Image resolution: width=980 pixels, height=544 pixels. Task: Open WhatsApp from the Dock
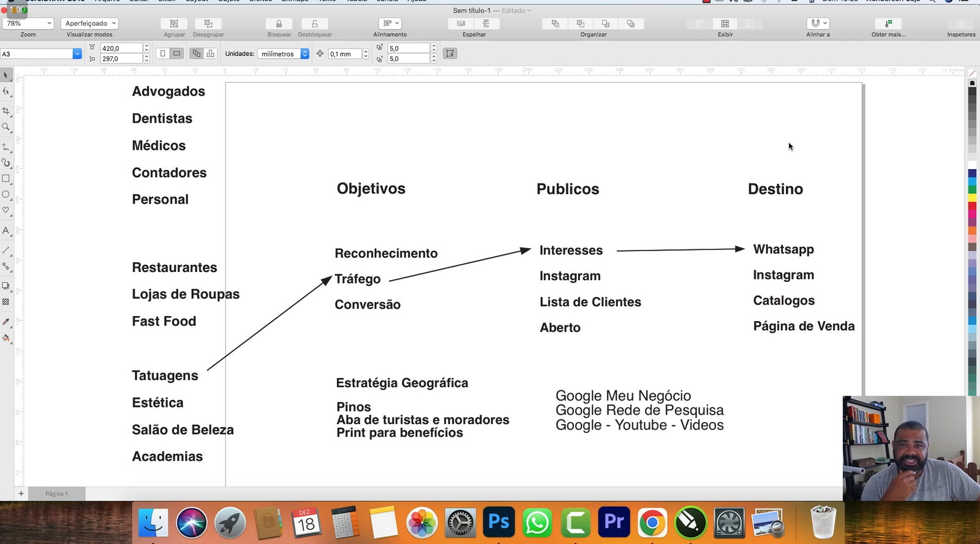tap(537, 523)
